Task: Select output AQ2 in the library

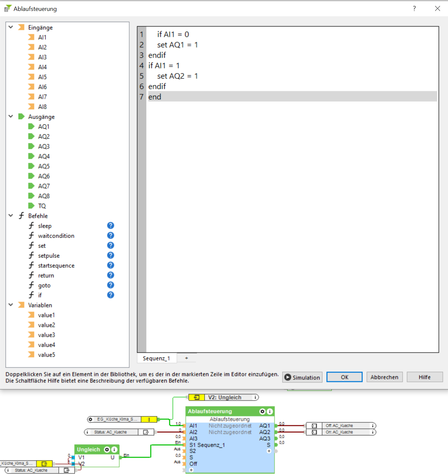Action: pos(44,137)
